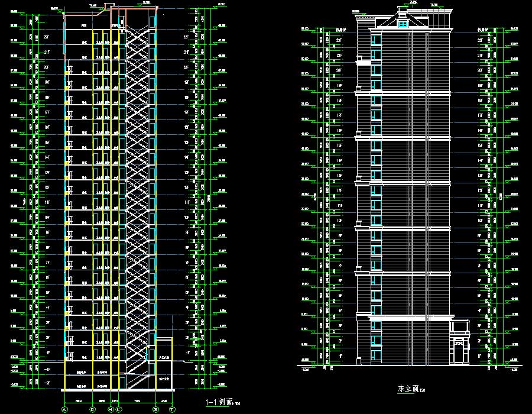Select "17F" label left of the east elevation
532x414 pixels.
339,115
